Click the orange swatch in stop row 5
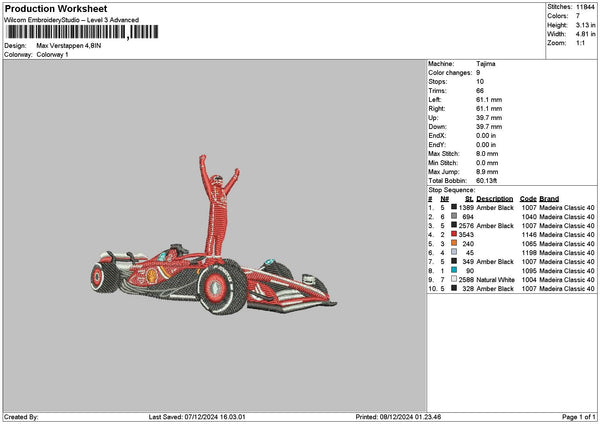The height and width of the screenshot is (424, 600). coord(454,243)
